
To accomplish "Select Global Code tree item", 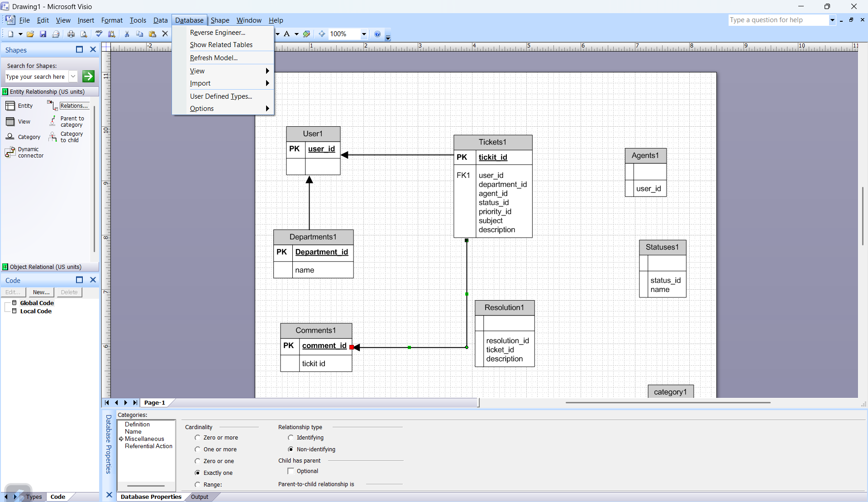I will [37, 303].
